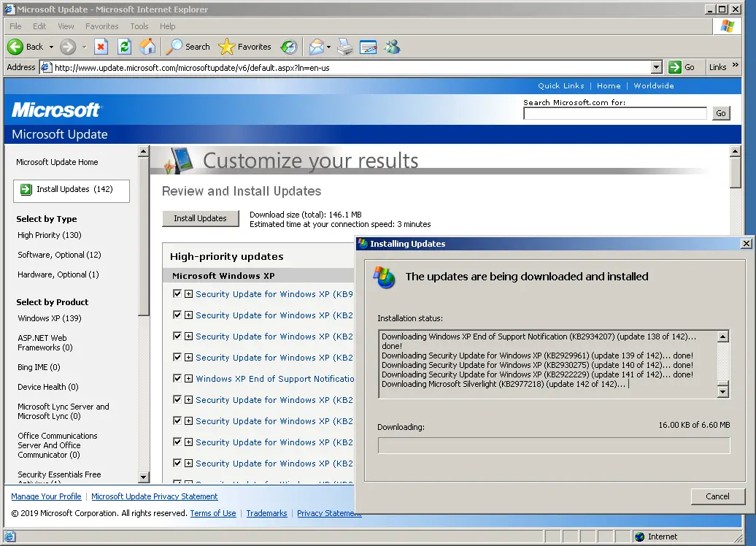Uncheck the seventh listed update's checkbox
This screenshot has width=756, height=546.
tap(177, 421)
